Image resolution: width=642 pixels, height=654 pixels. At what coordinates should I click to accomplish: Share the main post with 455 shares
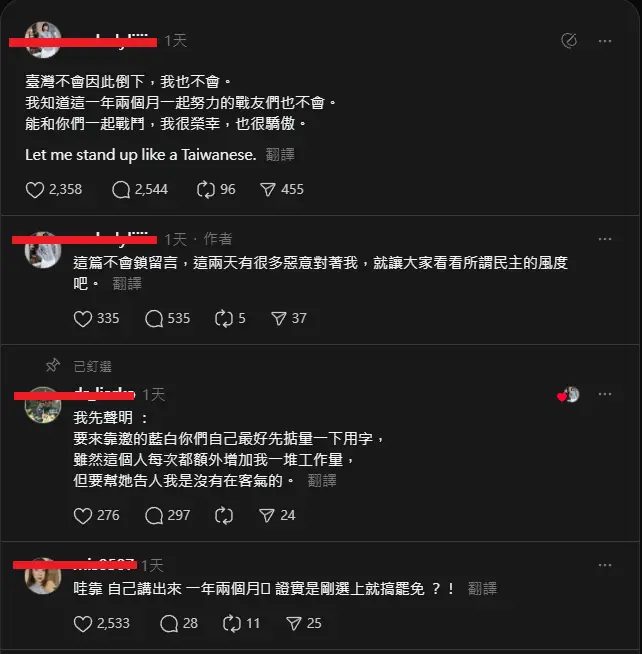tap(268, 190)
